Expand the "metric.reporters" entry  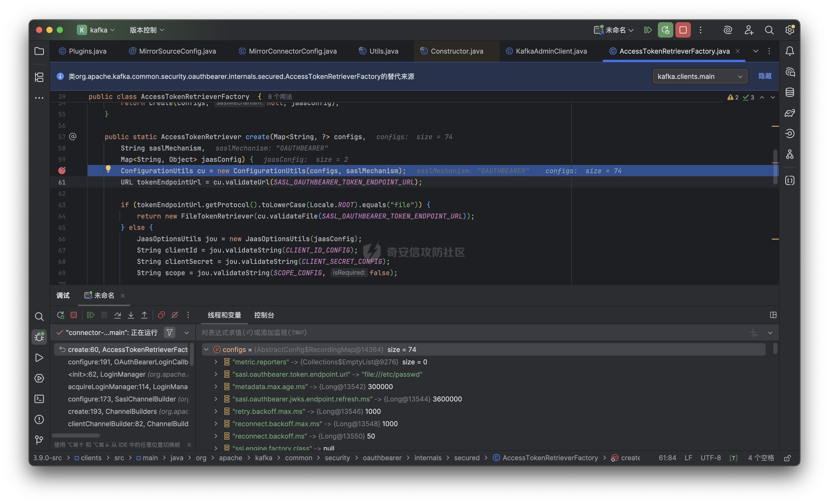[x=216, y=362]
